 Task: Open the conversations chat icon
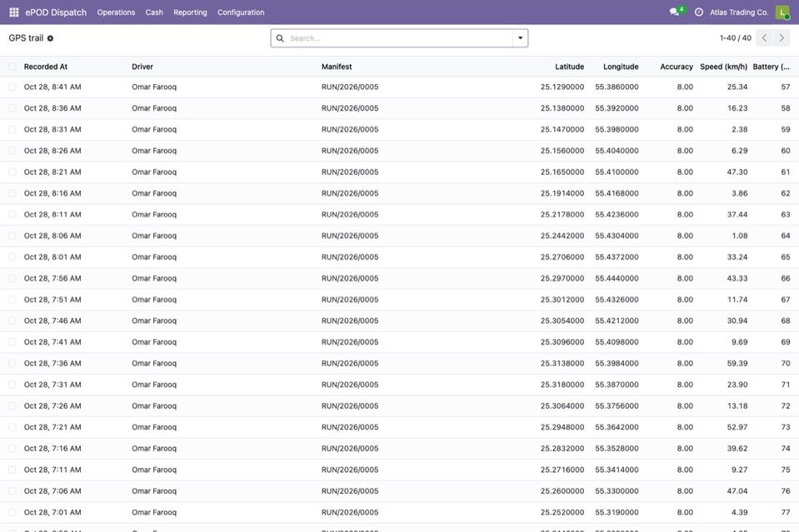[675, 12]
